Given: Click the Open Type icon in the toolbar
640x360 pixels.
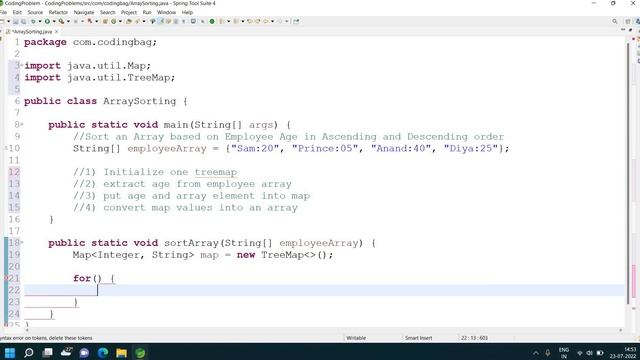Looking at the screenshot, I should (129, 21).
